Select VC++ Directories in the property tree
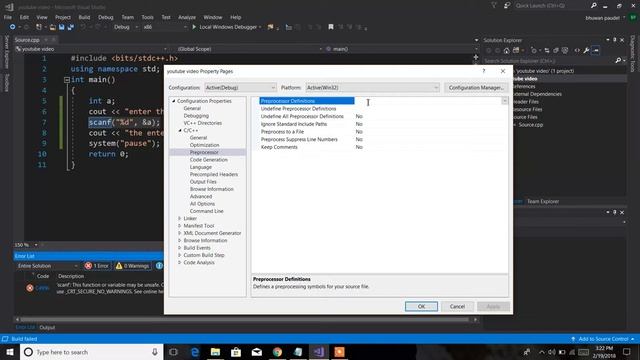This screenshot has height=360, width=640. point(202,123)
